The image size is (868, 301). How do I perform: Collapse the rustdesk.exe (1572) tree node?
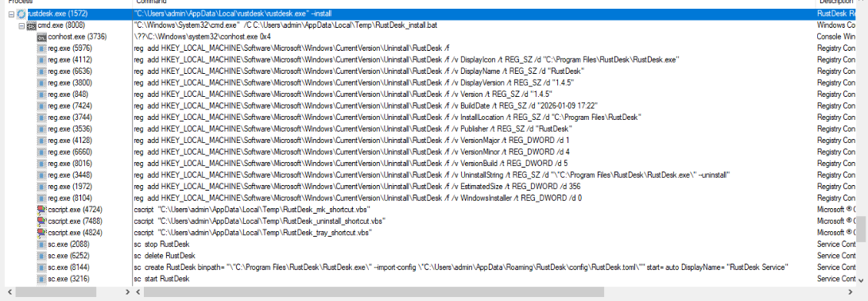[x=12, y=14]
